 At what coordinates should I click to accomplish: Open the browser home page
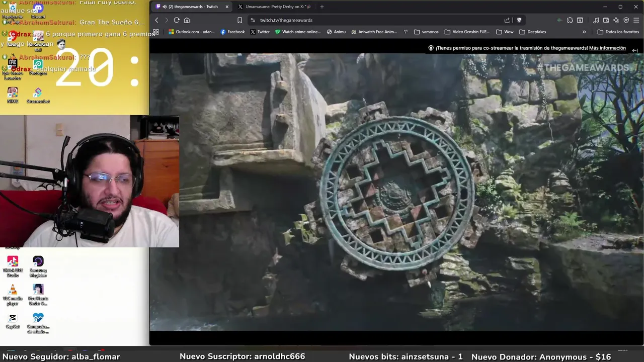pyautogui.click(x=187, y=20)
